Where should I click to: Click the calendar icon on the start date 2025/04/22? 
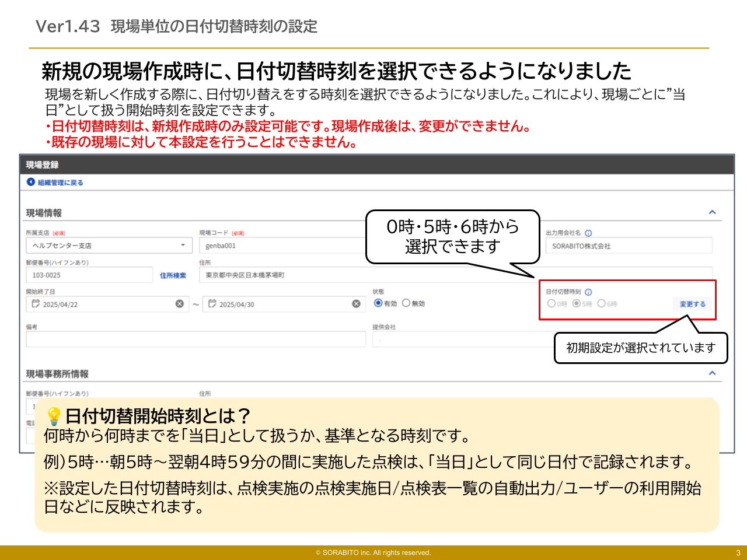36,303
